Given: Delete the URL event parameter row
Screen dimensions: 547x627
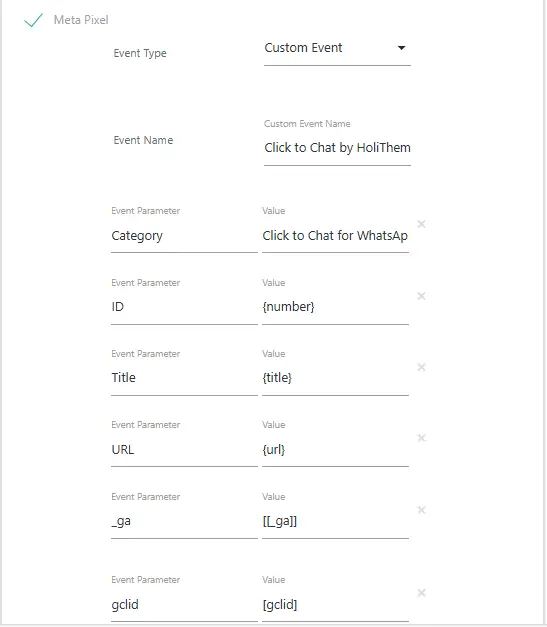Looking at the screenshot, I should pos(421,438).
